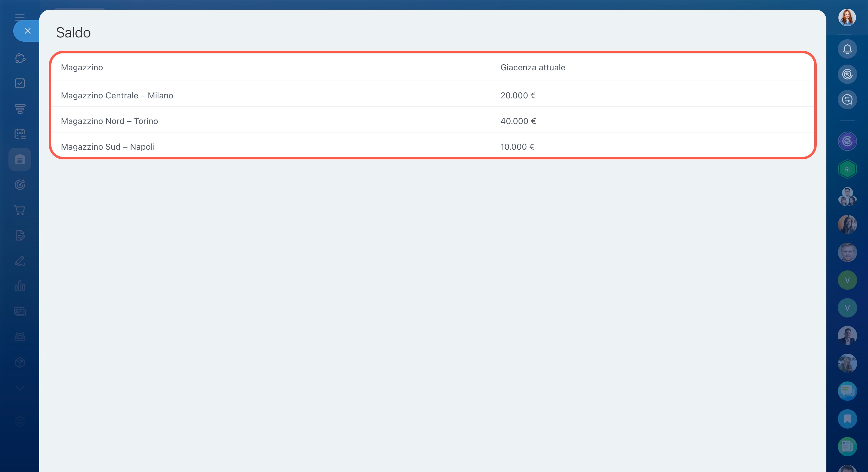The height and width of the screenshot is (472, 868).
Task: Toggle the hamburger menu at top left
Action: (x=20, y=17)
